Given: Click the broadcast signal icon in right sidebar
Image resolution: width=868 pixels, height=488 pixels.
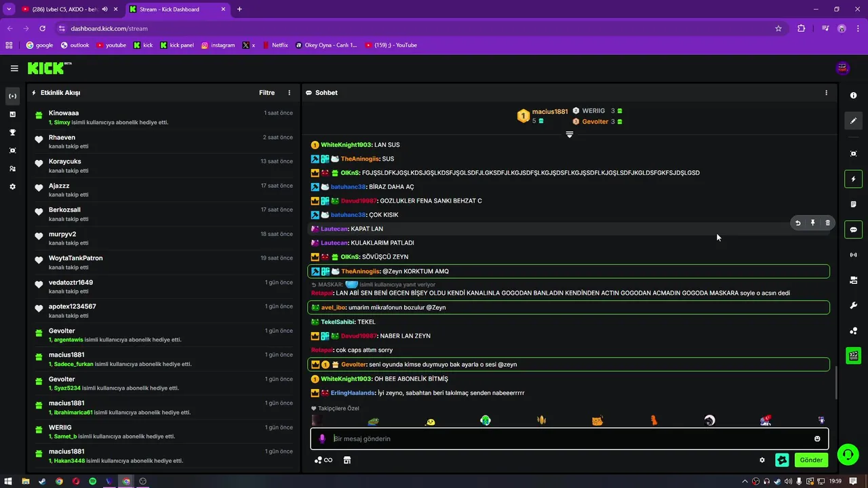Looking at the screenshot, I should point(853,255).
